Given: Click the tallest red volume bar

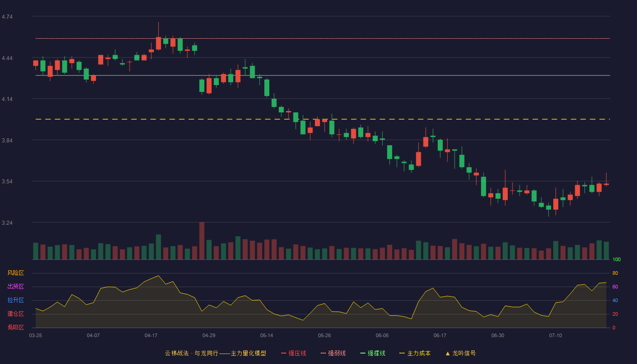Looking at the screenshot, I should click(x=202, y=241).
